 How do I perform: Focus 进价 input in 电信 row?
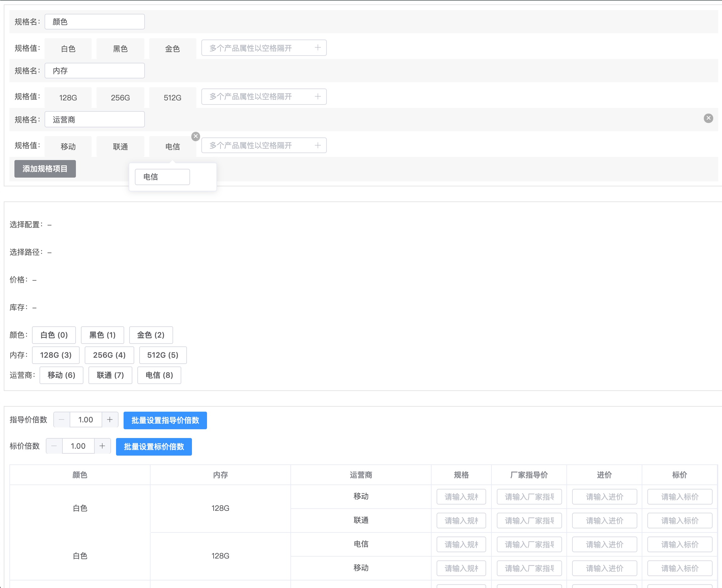point(605,544)
